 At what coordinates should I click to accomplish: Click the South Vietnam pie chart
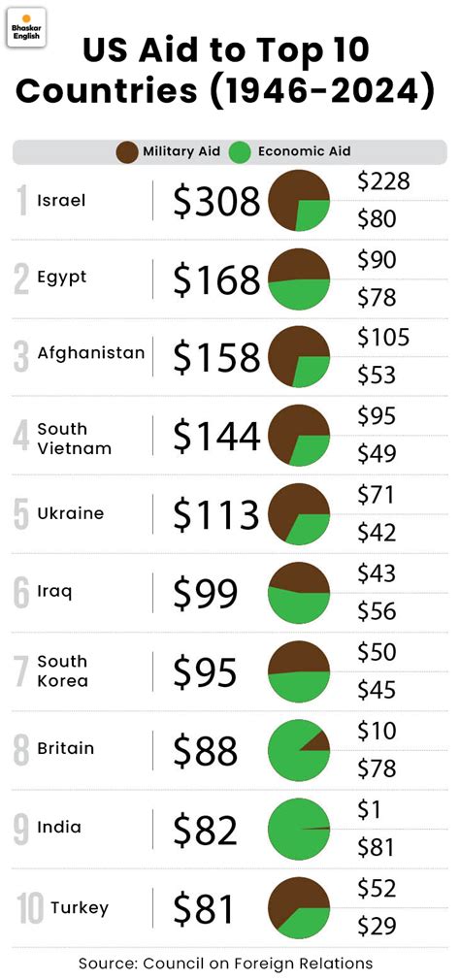coord(299,436)
